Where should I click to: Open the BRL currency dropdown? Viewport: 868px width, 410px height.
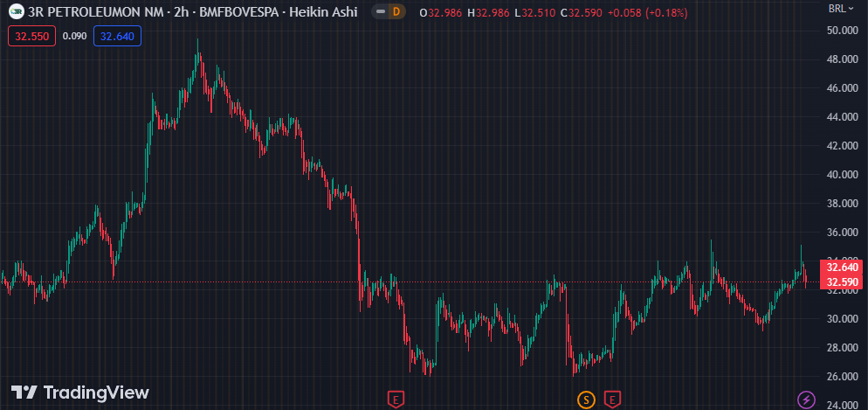pos(840,8)
